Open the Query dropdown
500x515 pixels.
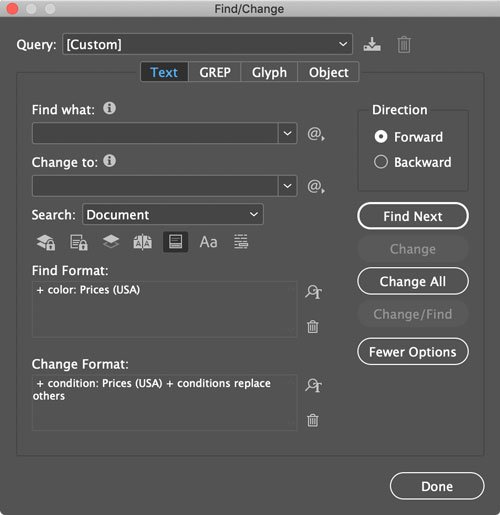(x=207, y=44)
